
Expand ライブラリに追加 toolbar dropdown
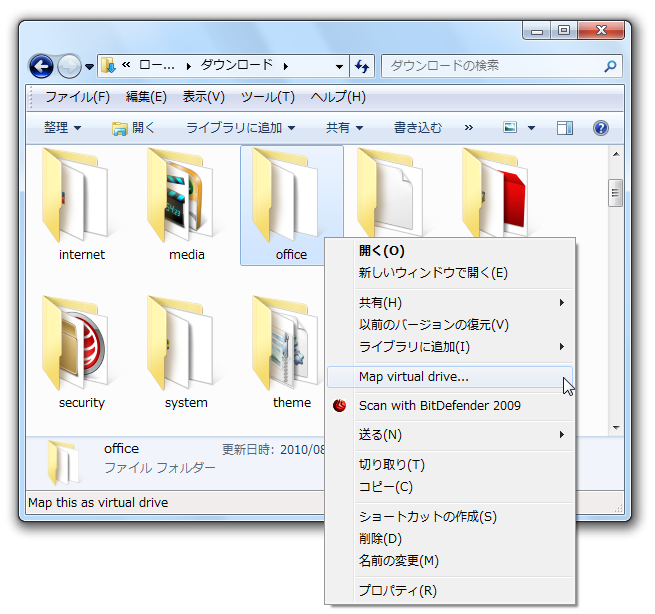tap(241, 127)
